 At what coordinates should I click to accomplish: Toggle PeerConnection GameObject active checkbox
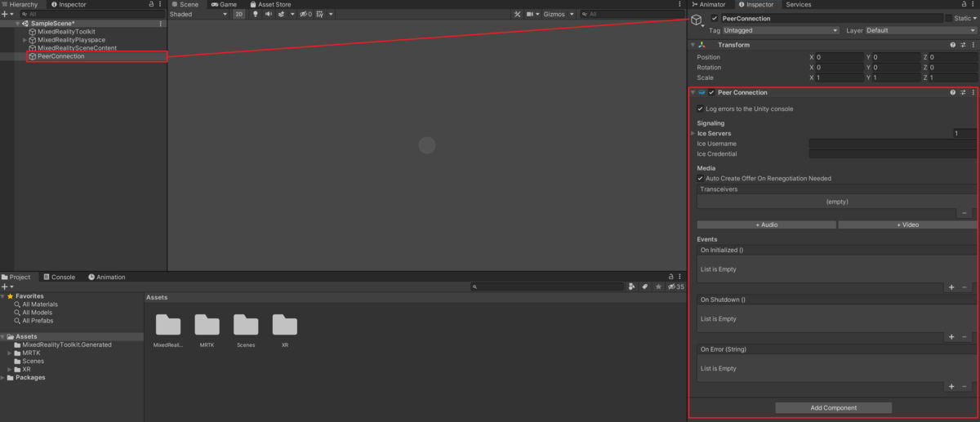pos(715,18)
